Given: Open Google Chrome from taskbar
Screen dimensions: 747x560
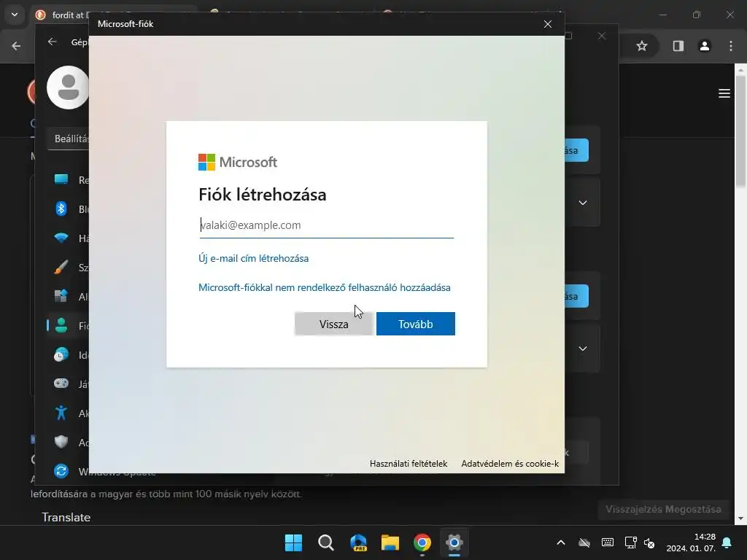Looking at the screenshot, I should pos(422,542).
